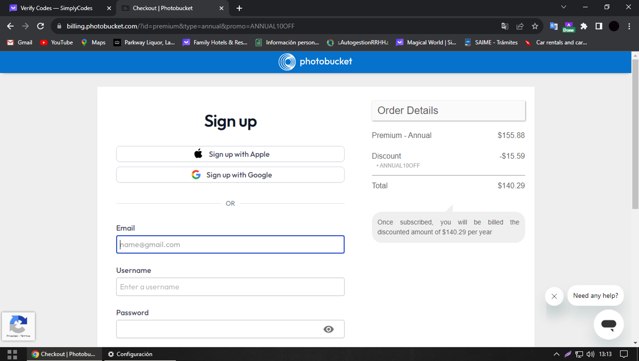Open Información person... bookmark
The width and height of the screenshot is (639, 361).
click(x=287, y=42)
